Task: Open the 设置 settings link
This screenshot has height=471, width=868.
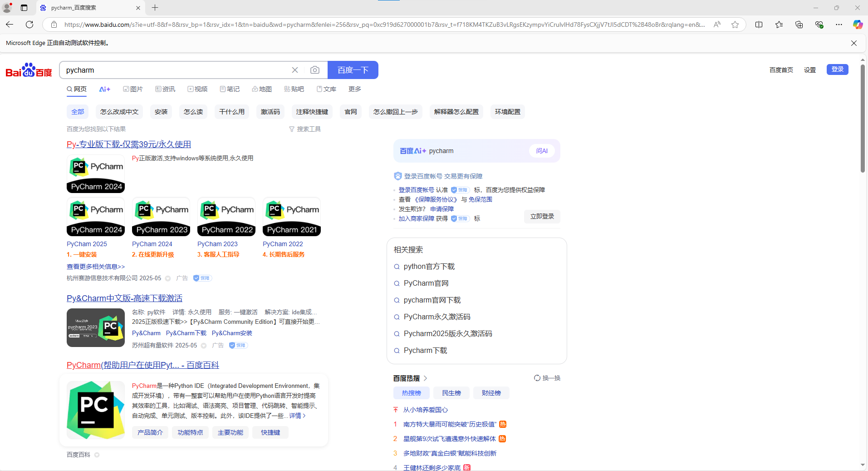Action: click(810, 70)
